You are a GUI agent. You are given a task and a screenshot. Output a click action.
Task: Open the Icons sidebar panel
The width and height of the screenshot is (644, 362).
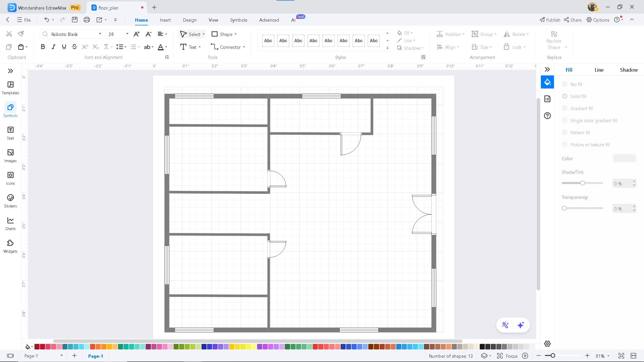(10, 178)
